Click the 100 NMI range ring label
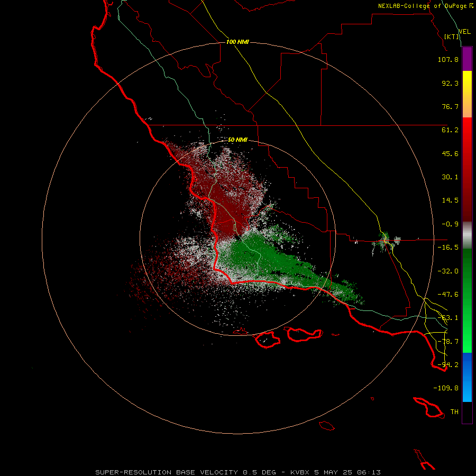The image size is (476, 476). click(x=237, y=42)
